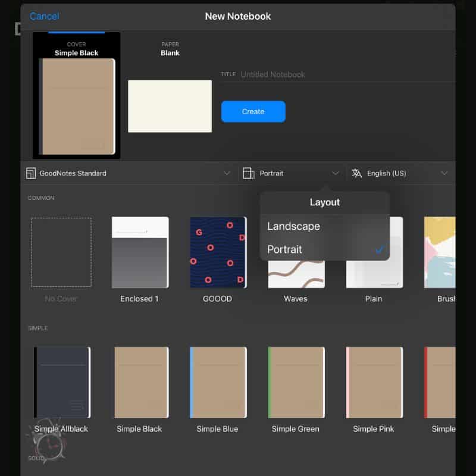476x476 pixels.
Task: Choose Landscape in the Layout menu
Action: click(x=325, y=226)
